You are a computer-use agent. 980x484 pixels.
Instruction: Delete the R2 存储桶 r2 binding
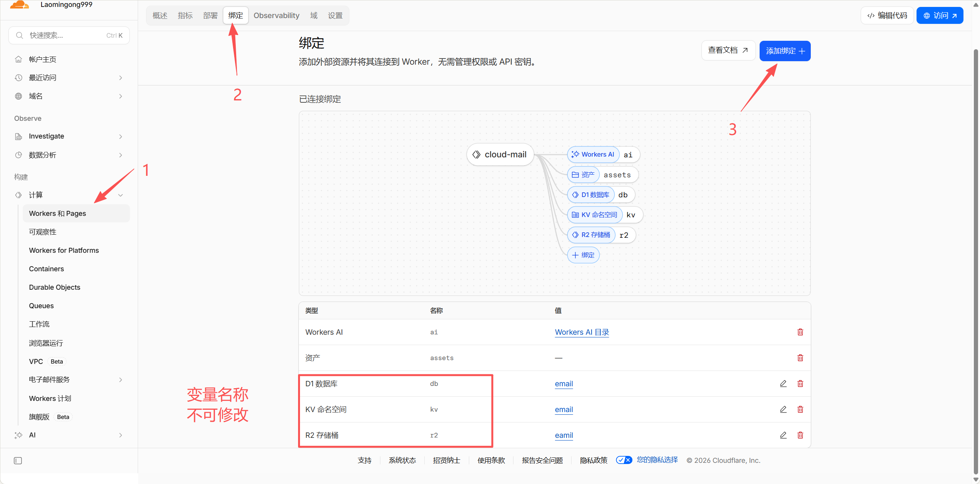(x=800, y=435)
